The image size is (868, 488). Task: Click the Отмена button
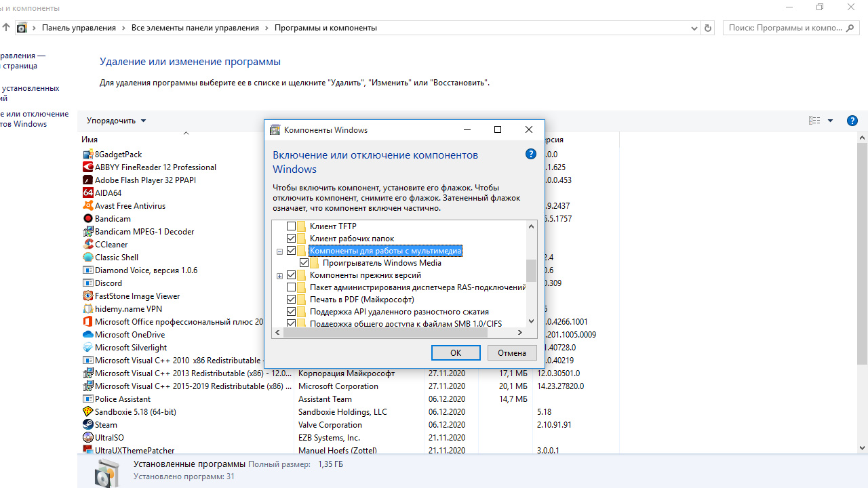512,352
